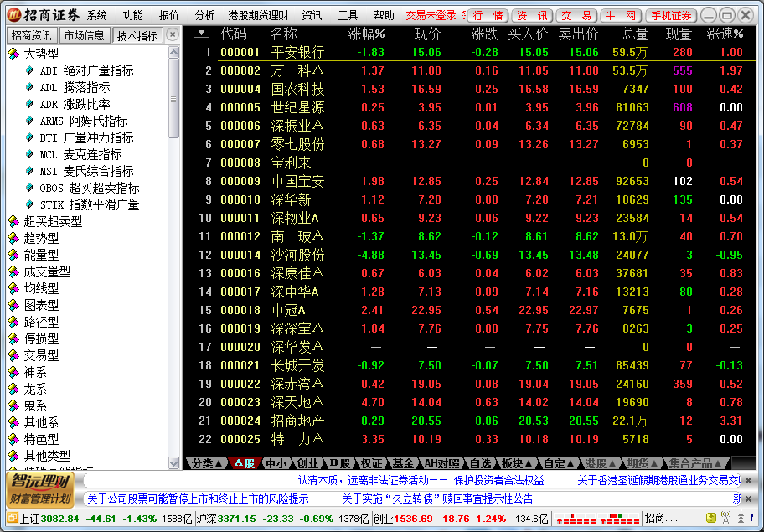The width and height of the screenshot is (764, 532).
Task: Click the yellow upload icon in status bar
Action: [x=711, y=519]
